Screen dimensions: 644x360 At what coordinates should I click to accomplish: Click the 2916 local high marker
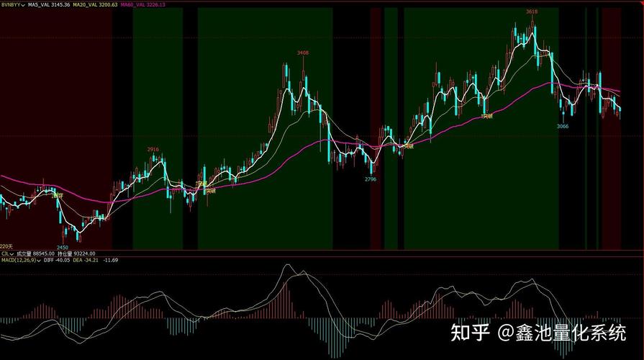[153, 149]
